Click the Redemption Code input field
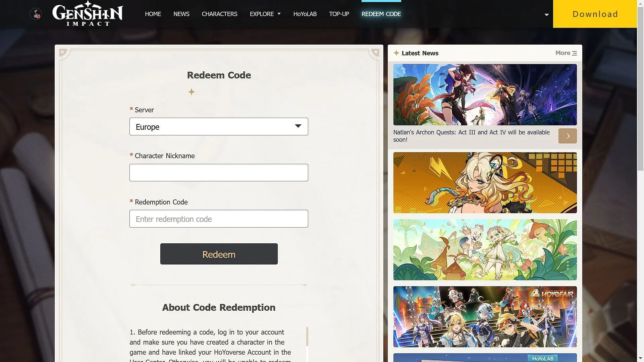The width and height of the screenshot is (644, 362). click(x=218, y=218)
